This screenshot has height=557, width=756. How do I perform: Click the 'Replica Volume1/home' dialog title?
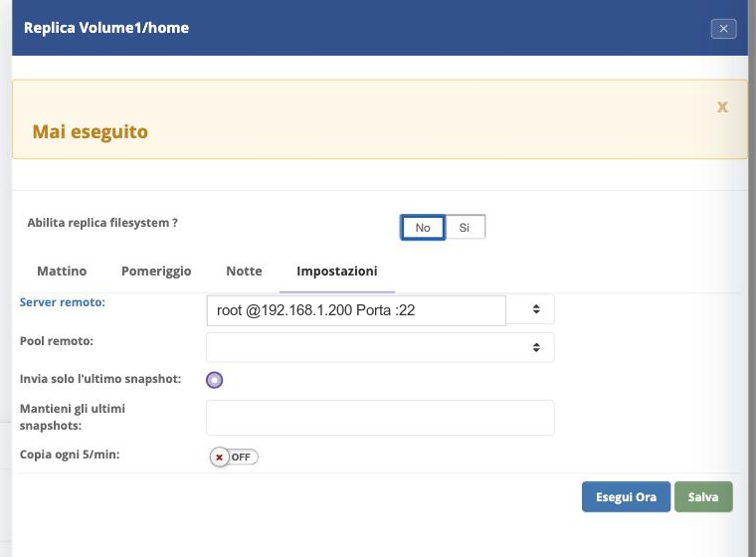pos(106,28)
